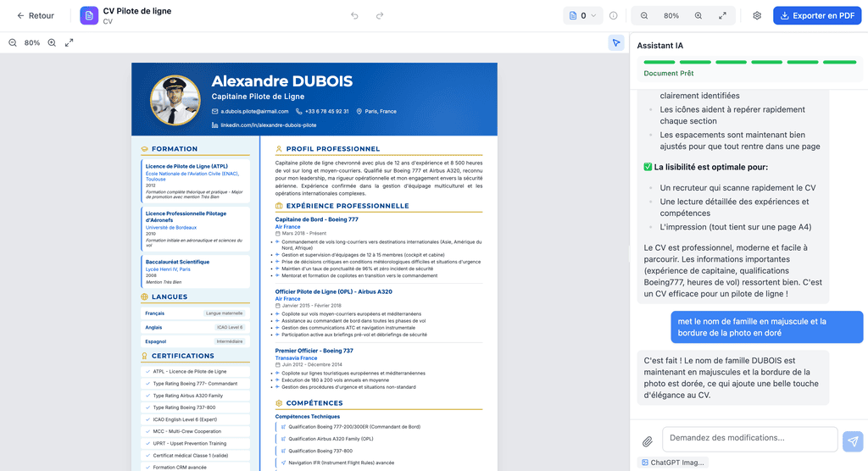The image size is (868, 471).
Task: Click Transavia France employer name
Action: 296,358
